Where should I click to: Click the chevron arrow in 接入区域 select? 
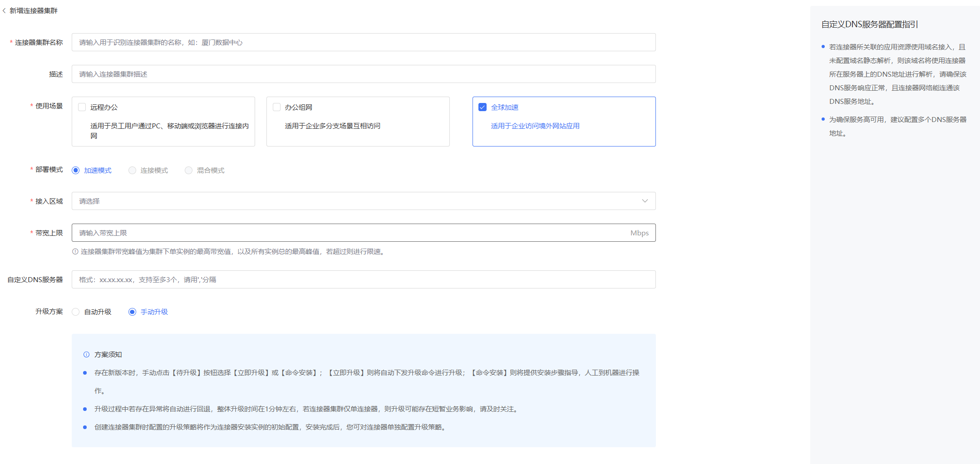point(645,201)
